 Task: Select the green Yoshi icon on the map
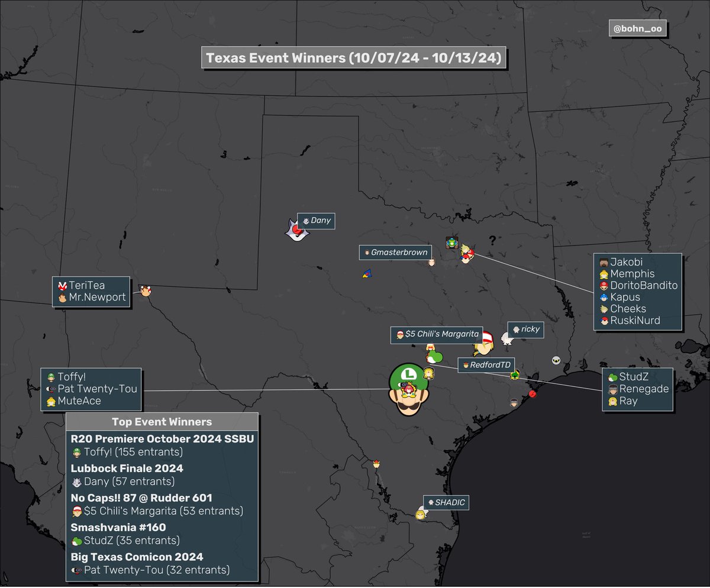[x=435, y=357]
